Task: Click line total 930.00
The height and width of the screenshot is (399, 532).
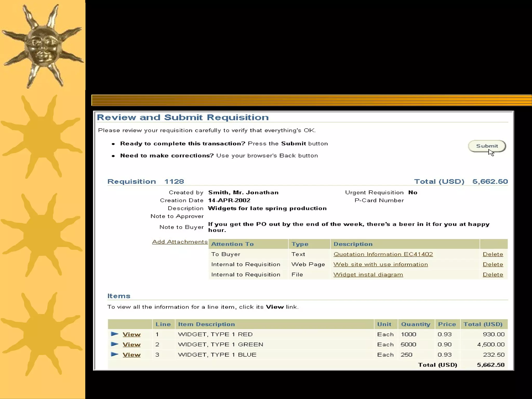Action: tap(494, 334)
